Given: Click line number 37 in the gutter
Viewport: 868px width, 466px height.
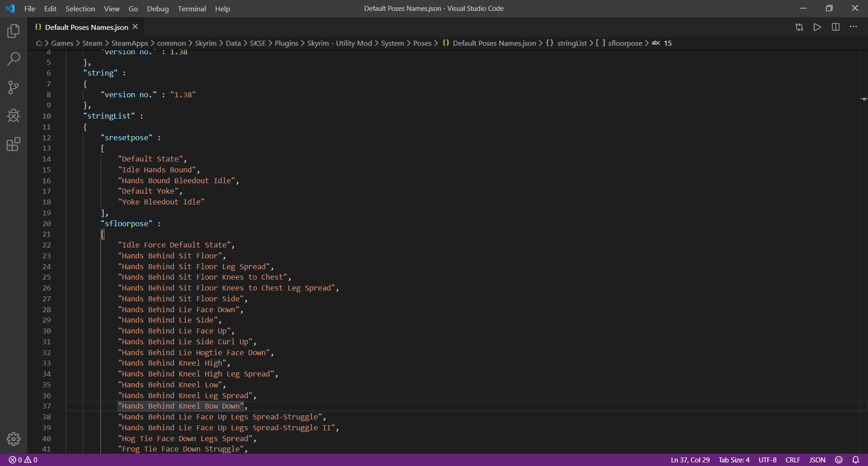Looking at the screenshot, I should [47, 406].
